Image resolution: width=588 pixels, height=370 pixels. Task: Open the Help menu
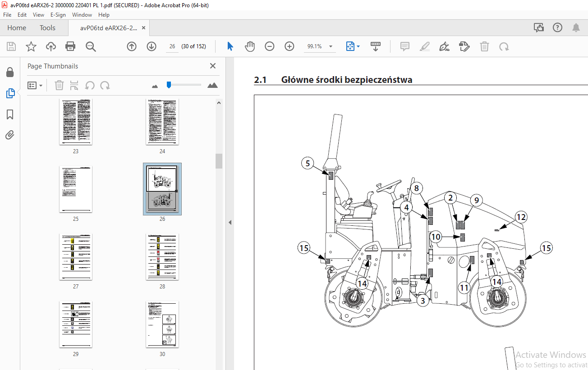pyautogui.click(x=104, y=14)
